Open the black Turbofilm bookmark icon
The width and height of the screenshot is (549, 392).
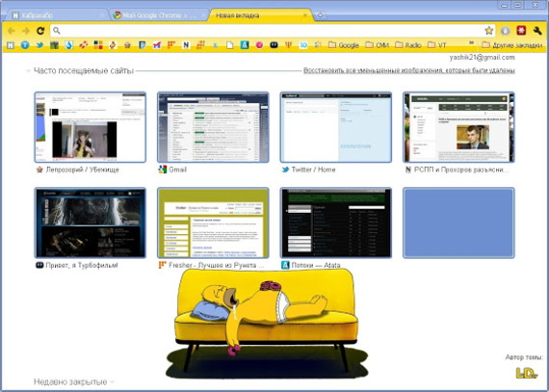pos(274,45)
